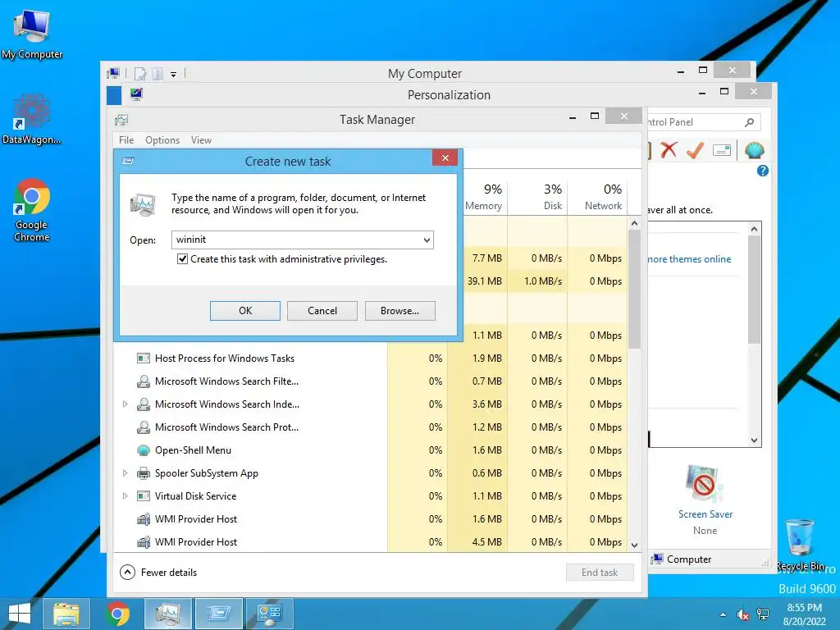
Task: Expand Microsoft Windows Search Indexer row
Action: [125, 404]
